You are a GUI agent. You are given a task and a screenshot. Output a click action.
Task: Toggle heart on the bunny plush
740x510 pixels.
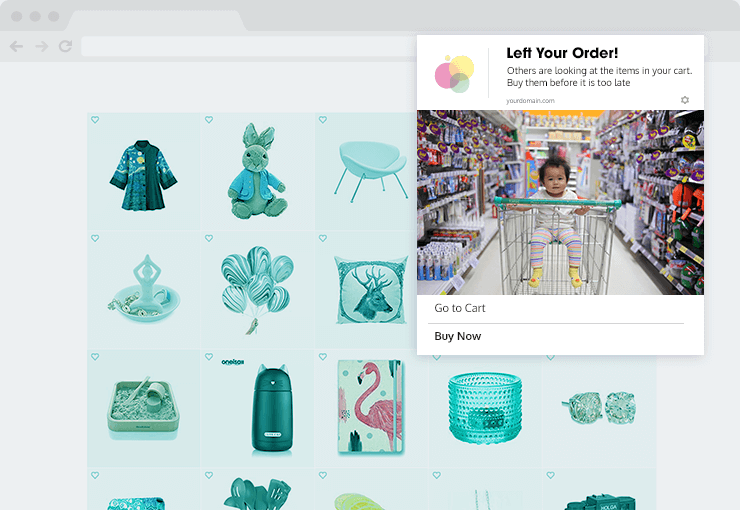209,120
